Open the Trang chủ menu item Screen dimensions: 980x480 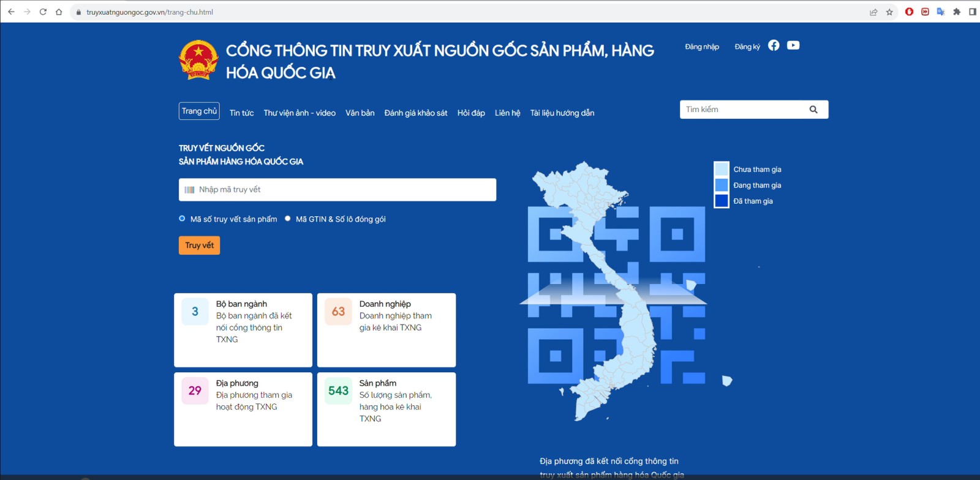pos(199,111)
